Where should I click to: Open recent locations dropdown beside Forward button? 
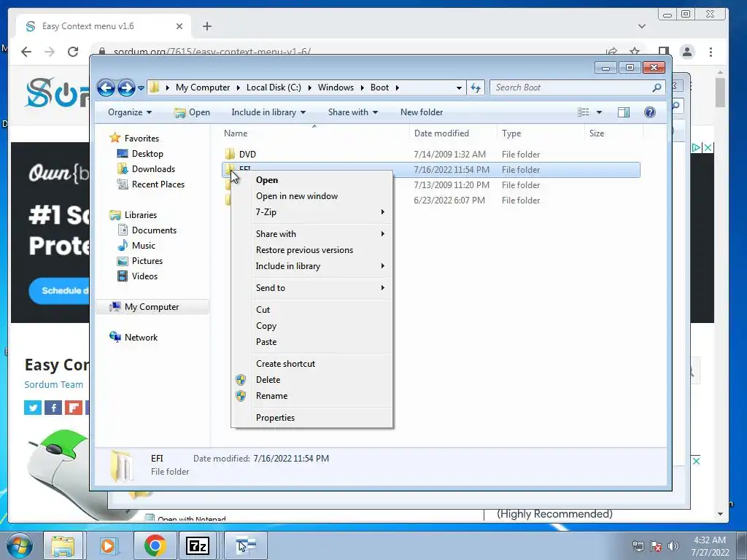pyautogui.click(x=141, y=87)
